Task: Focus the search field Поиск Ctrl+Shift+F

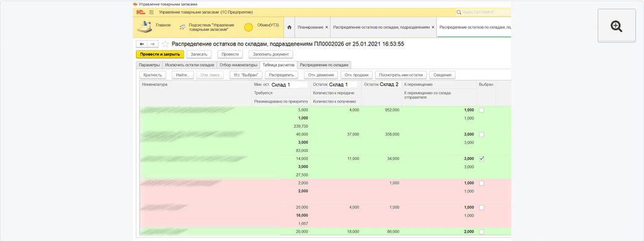Action: click(x=483, y=12)
